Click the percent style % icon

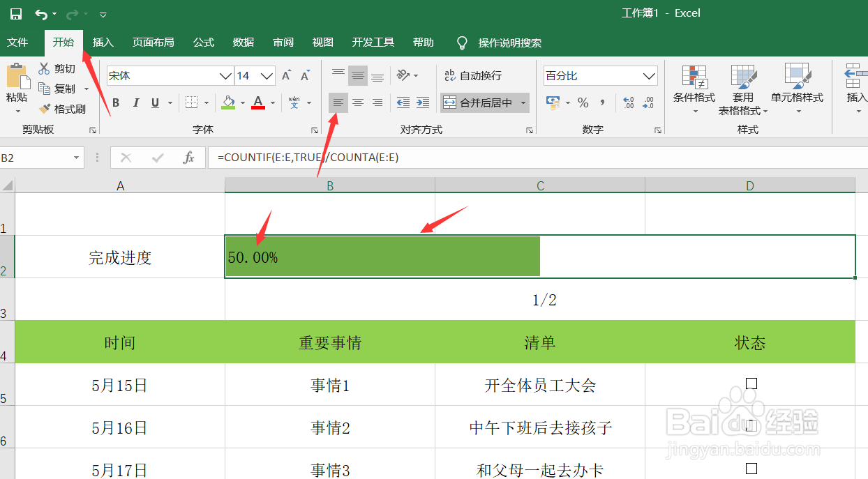tap(583, 102)
